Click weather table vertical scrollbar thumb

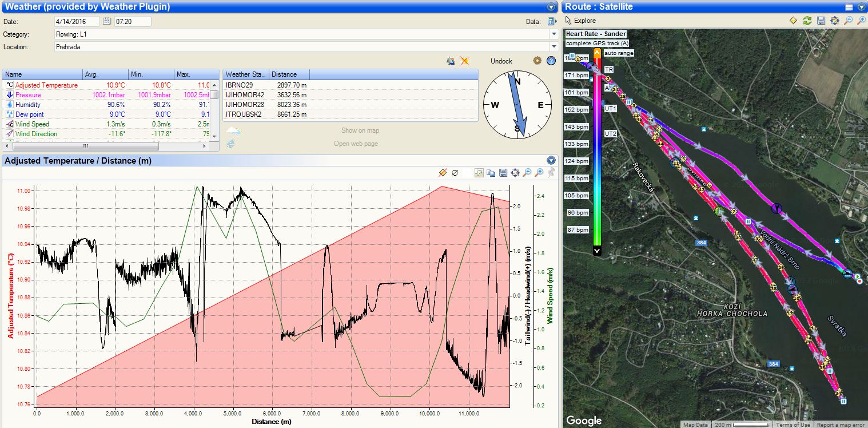coord(215,94)
